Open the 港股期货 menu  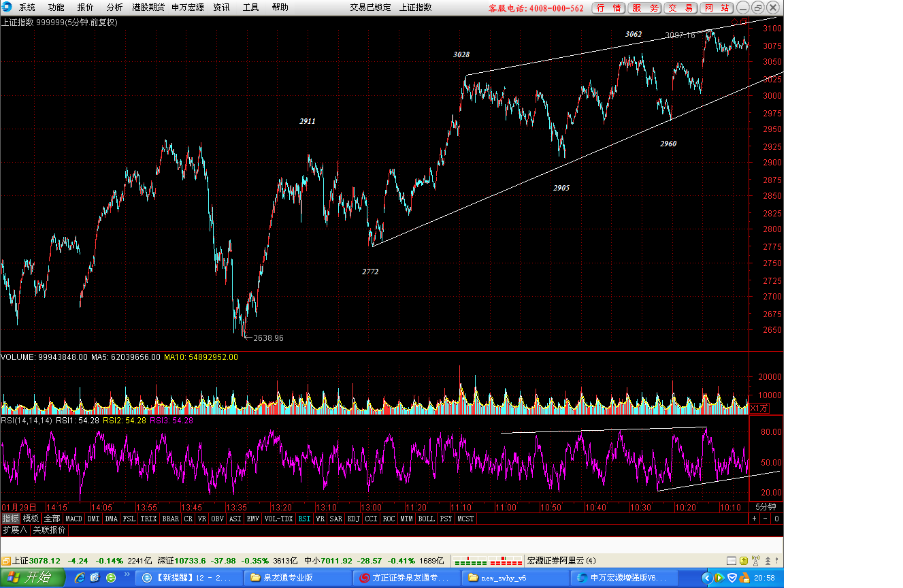click(148, 7)
